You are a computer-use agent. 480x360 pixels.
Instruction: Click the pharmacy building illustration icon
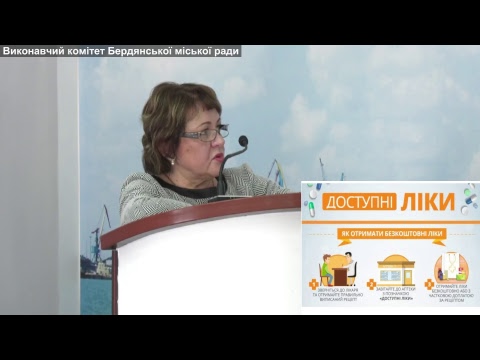[396, 269]
